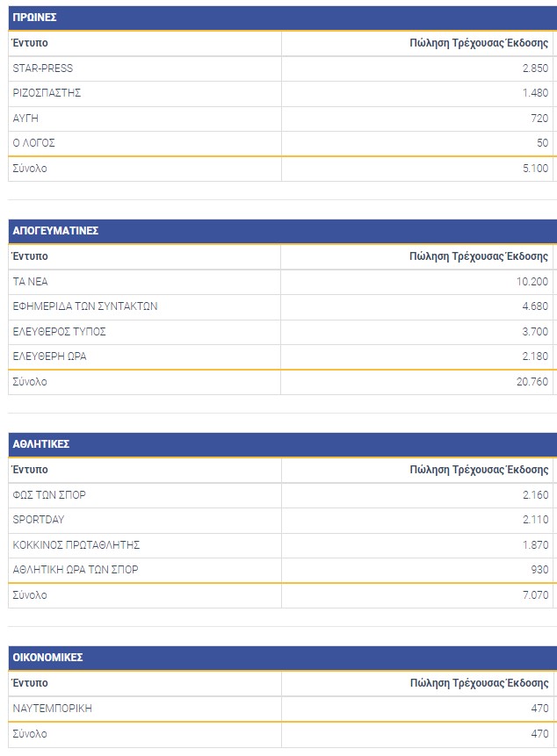Click the ΑΘΛΗΤΙΚΕΣ section header
The image size is (557, 756).
[x=41, y=444]
